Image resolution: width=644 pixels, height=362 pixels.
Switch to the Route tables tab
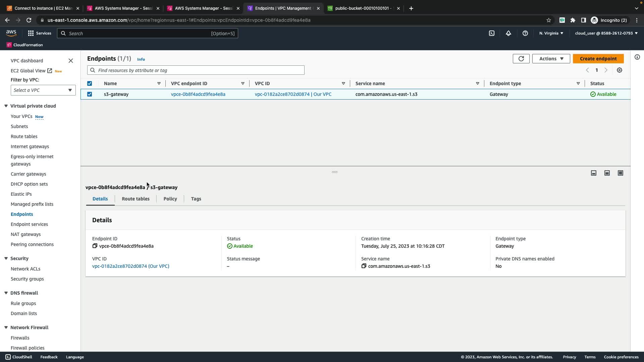[x=136, y=199]
